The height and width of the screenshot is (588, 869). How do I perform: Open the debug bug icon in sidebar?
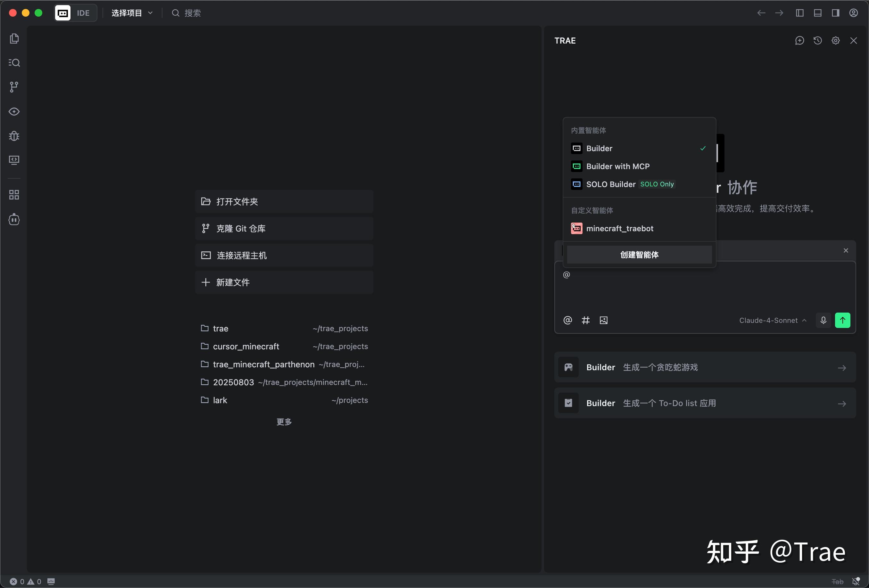point(14,136)
